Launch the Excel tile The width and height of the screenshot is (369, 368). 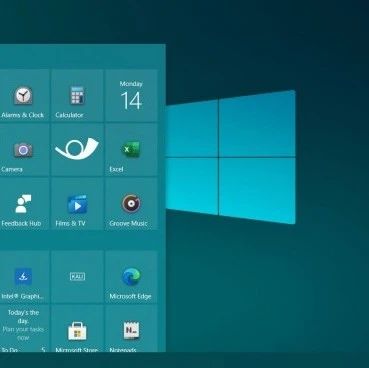(131, 150)
